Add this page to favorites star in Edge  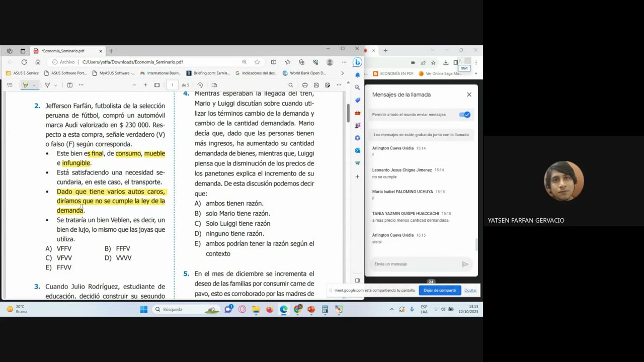click(x=257, y=62)
